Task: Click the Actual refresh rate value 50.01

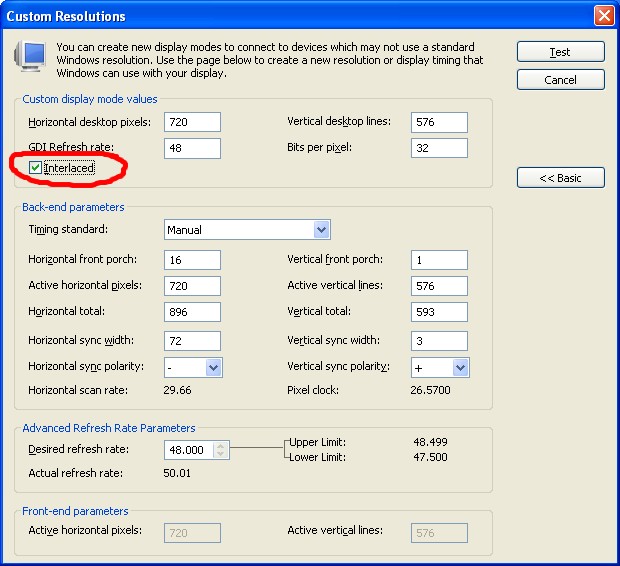Action: coord(177,473)
